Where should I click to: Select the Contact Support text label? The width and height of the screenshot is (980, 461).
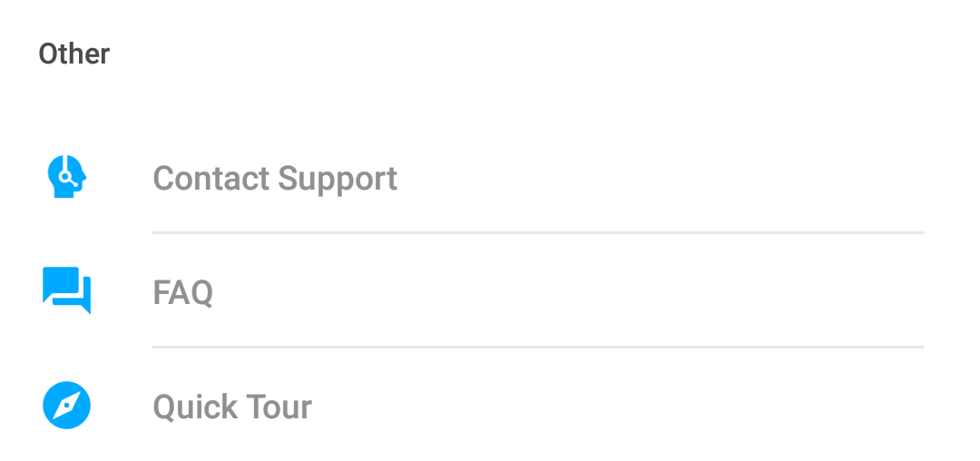[275, 179]
